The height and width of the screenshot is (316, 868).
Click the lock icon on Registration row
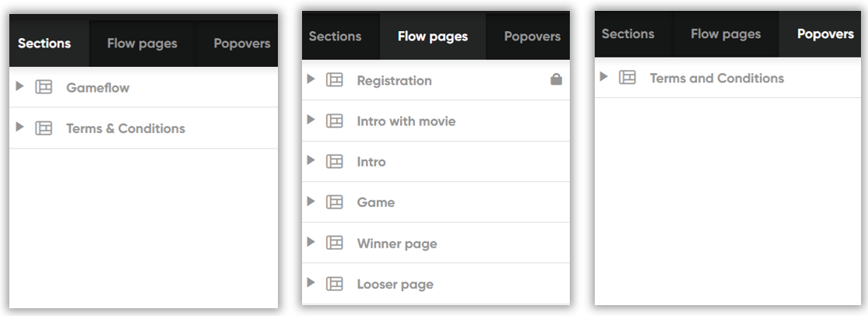coord(556,79)
